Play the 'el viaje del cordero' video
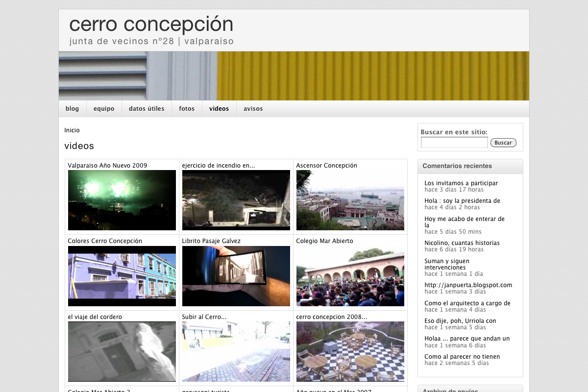The width and height of the screenshot is (588, 392). (122, 351)
